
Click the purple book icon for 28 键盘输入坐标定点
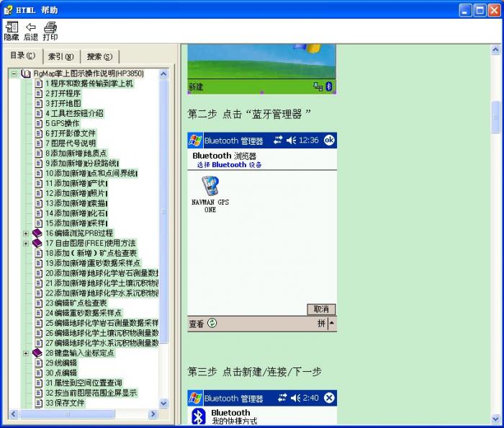tap(37, 353)
